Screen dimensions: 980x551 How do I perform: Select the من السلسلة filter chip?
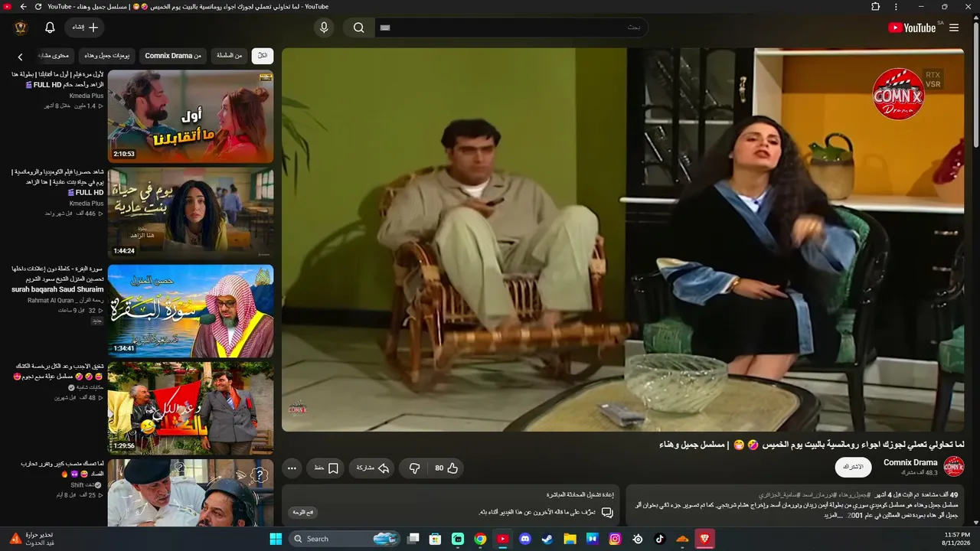tap(229, 55)
